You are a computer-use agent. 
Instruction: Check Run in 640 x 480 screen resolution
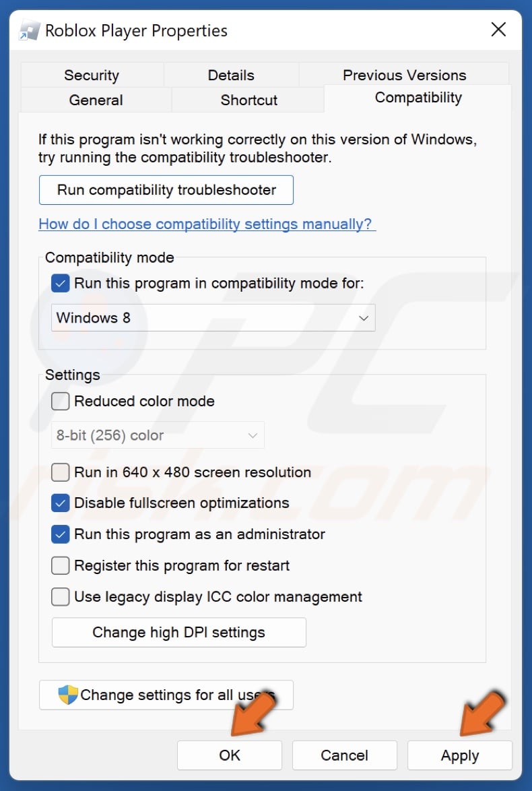tap(60, 472)
